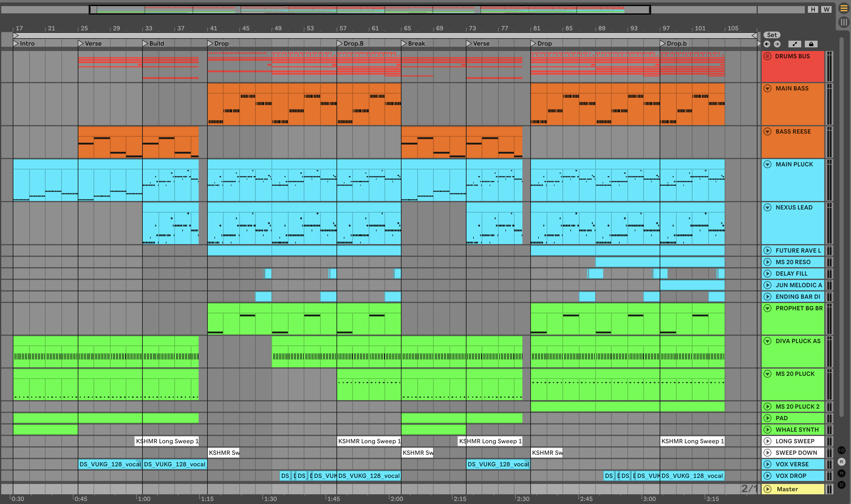851x504 pixels.
Task: Collapse the MAIN BASS track
Action: coord(767,89)
